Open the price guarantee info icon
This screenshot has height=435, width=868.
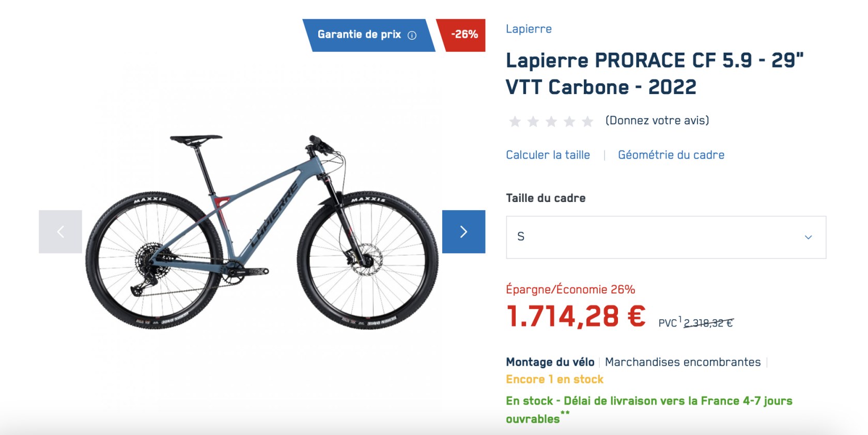point(412,35)
